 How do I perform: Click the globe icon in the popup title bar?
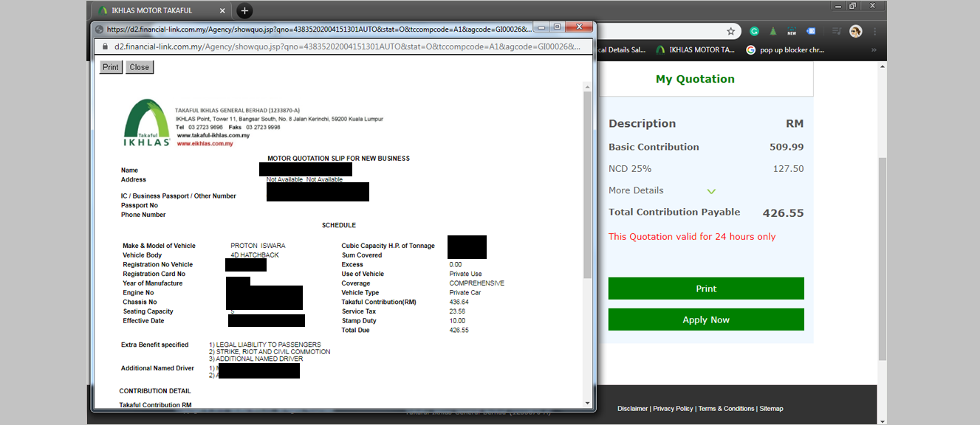(100, 30)
